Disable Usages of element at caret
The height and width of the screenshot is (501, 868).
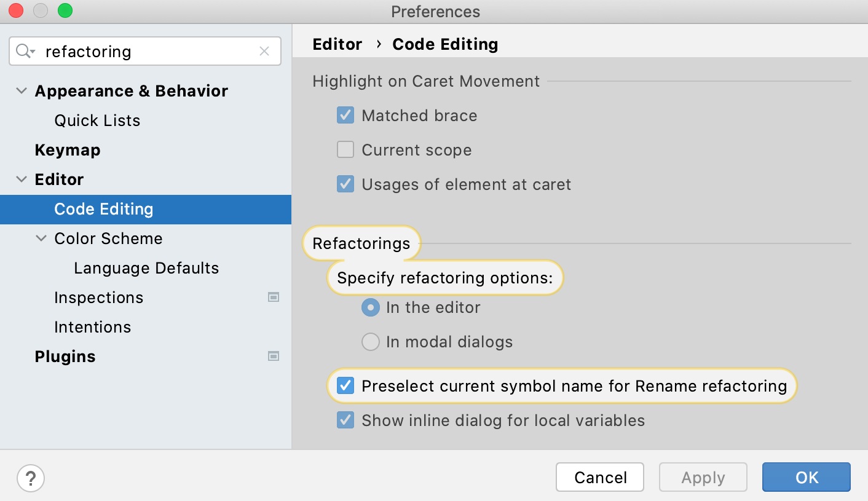pos(345,184)
